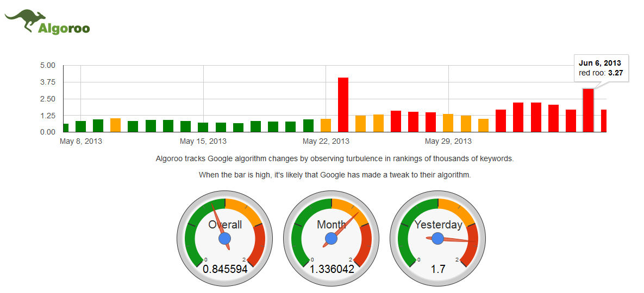Click the Yesterday gauge value 1.7
Image resolution: width=644 pixels, height=293 pixels.
tap(438, 269)
